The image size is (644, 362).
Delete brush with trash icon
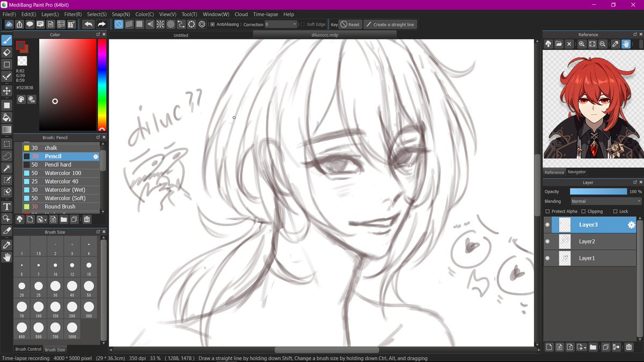pyautogui.click(x=86, y=219)
